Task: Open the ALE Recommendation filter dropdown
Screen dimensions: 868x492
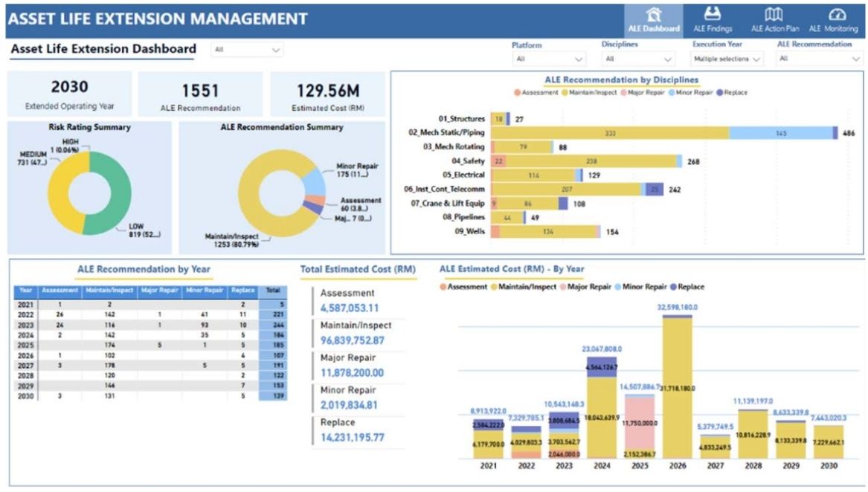Action: point(818,57)
